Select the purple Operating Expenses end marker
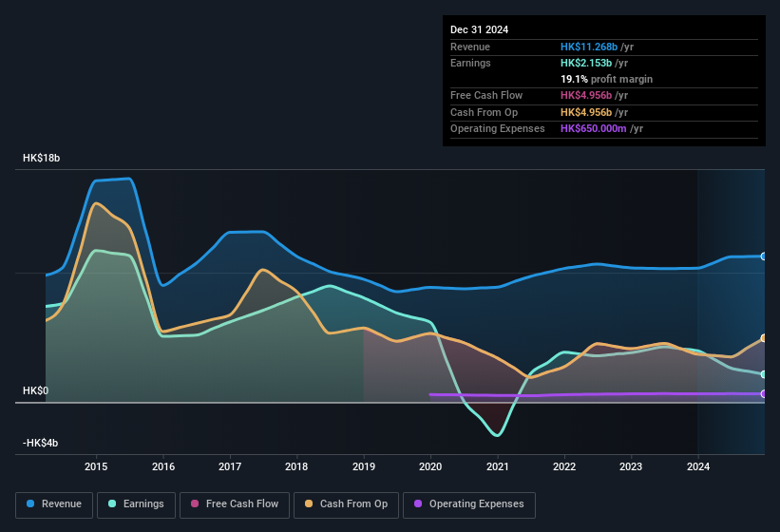The width and height of the screenshot is (780, 532). click(764, 393)
